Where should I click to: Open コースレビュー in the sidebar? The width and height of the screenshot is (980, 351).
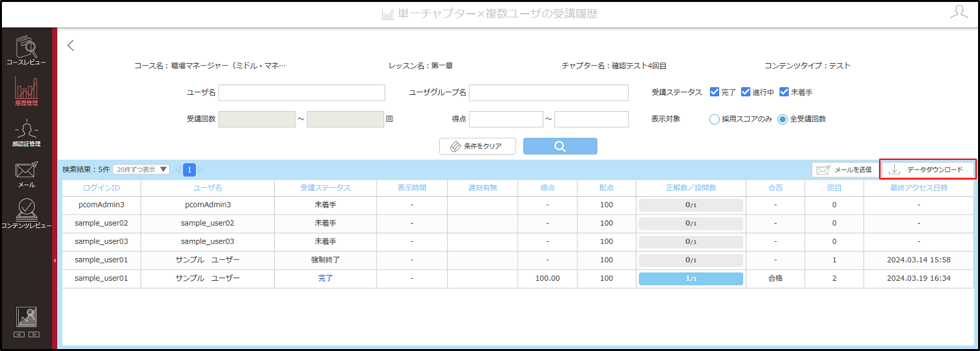click(27, 51)
